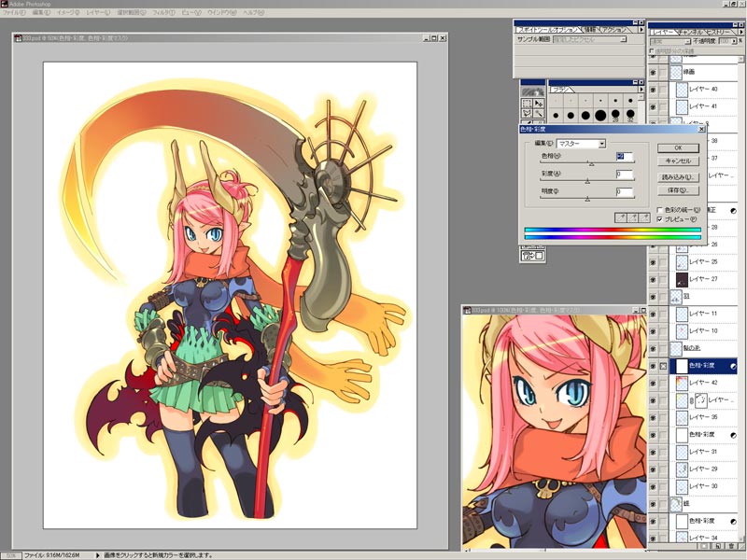The width and height of the screenshot is (747, 560).
Task: Click the 明度 (Lightness) slider handle
Action: 587,199
